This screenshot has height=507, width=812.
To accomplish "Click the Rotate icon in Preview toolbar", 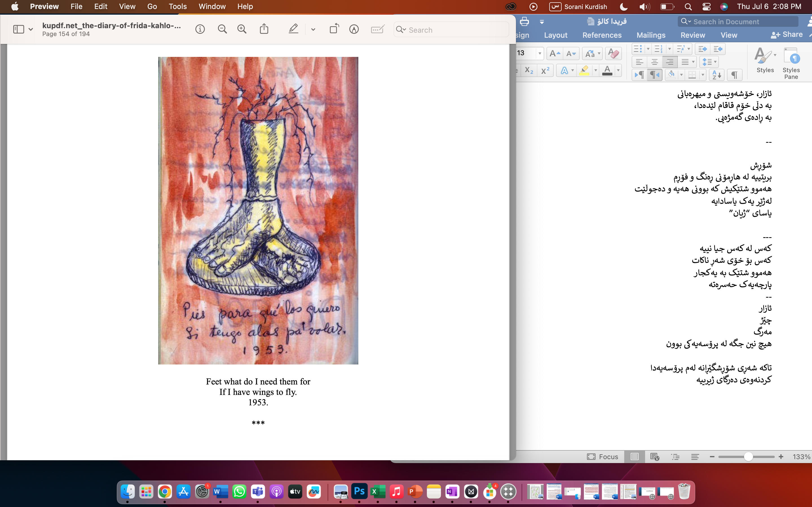I will click(334, 30).
